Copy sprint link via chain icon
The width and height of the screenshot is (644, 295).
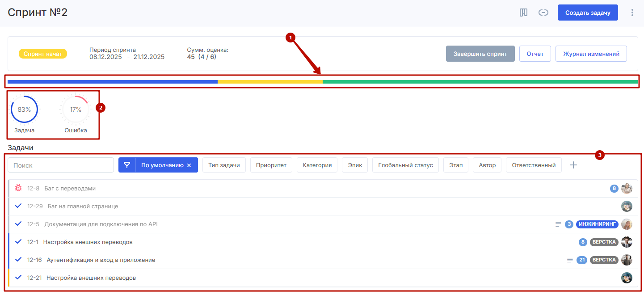point(543,13)
